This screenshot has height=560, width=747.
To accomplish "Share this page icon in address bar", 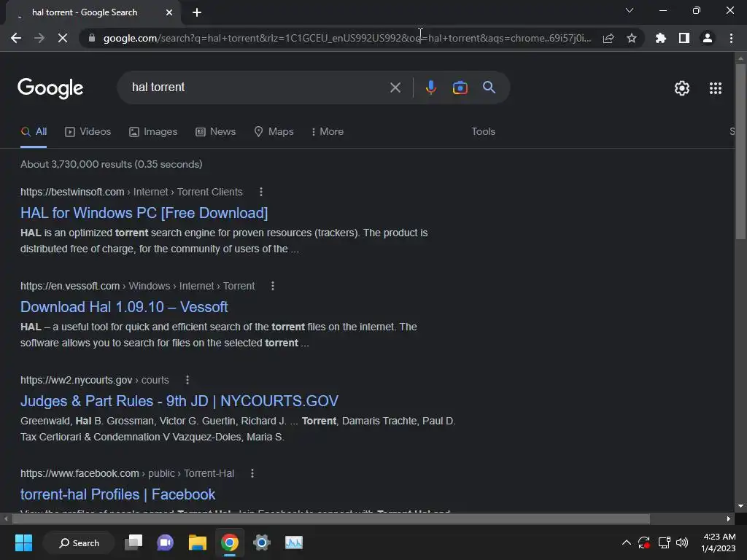I will [x=608, y=38].
